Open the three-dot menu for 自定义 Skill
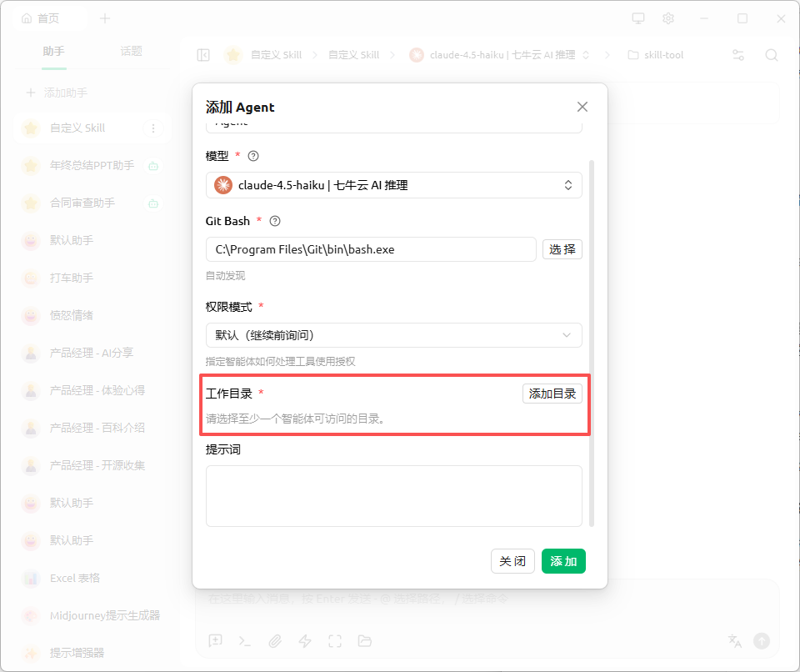 [x=152, y=128]
